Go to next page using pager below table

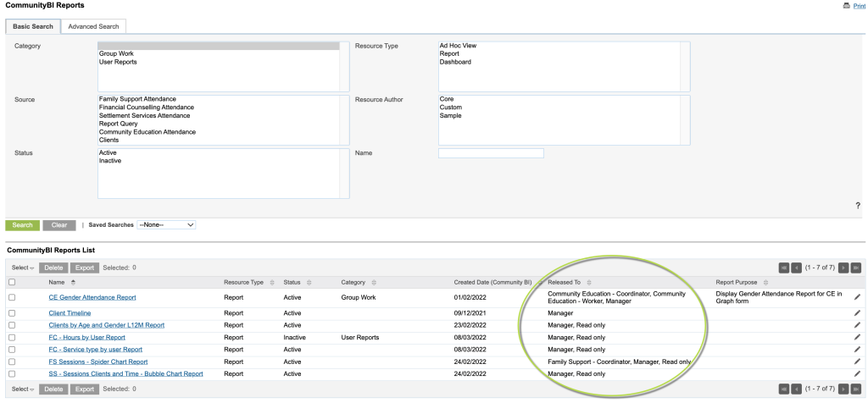843,389
